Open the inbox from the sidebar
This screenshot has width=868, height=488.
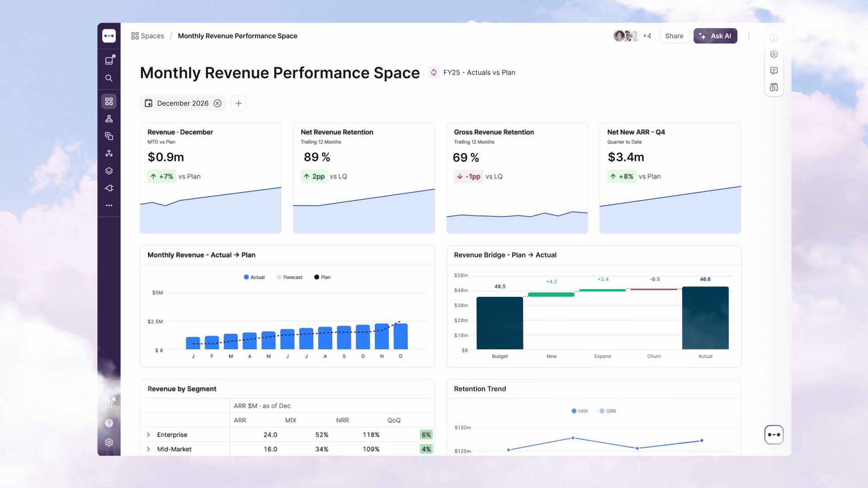109,61
